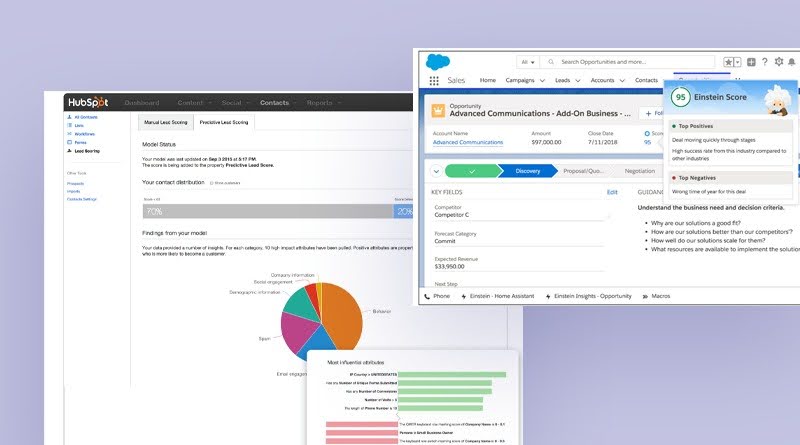Open the Contacts tab in Salesforce
The width and height of the screenshot is (800, 445).
point(646,80)
